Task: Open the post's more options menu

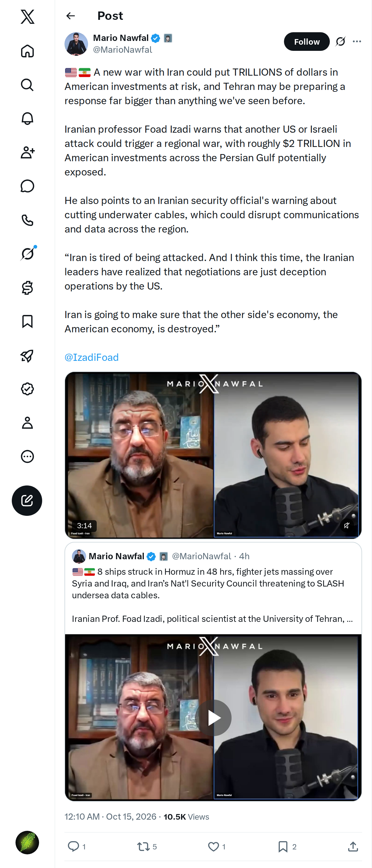Action: (x=357, y=42)
